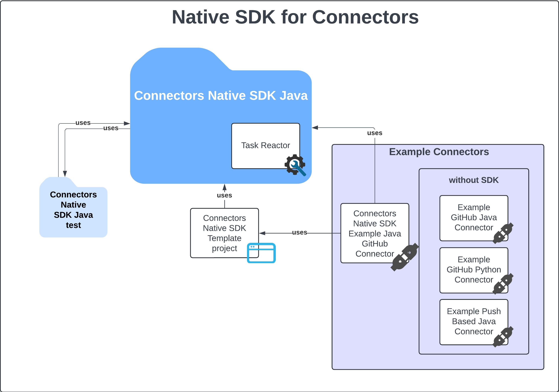559x392 pixels.
Task: Click the browser window icon on Template project
Action: [261, 253]
